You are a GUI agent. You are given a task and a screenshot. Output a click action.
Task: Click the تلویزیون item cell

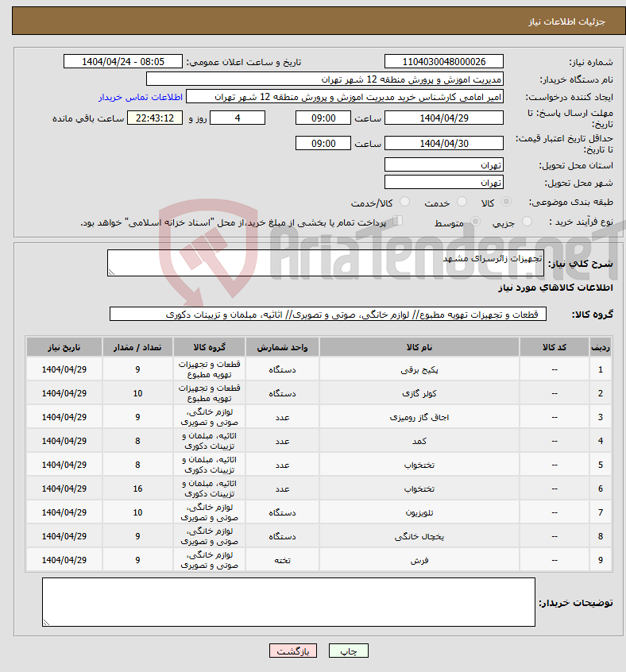tap(419, 512)
